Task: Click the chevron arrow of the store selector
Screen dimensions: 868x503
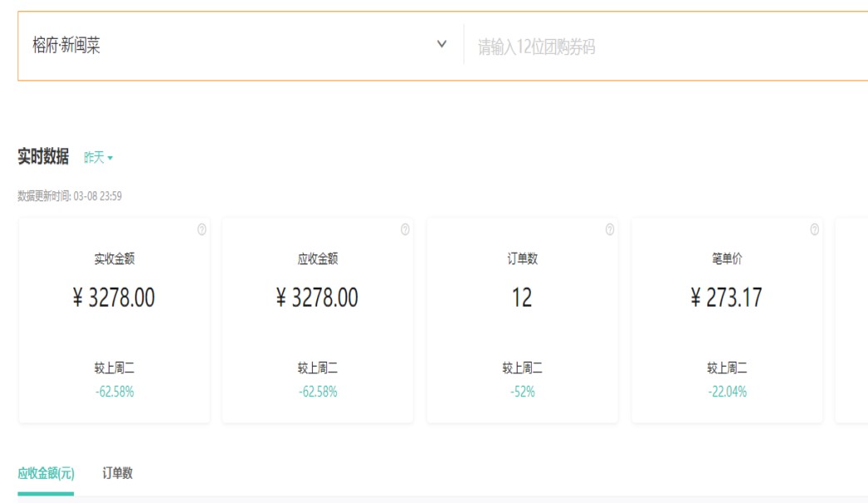Action: 442,44
